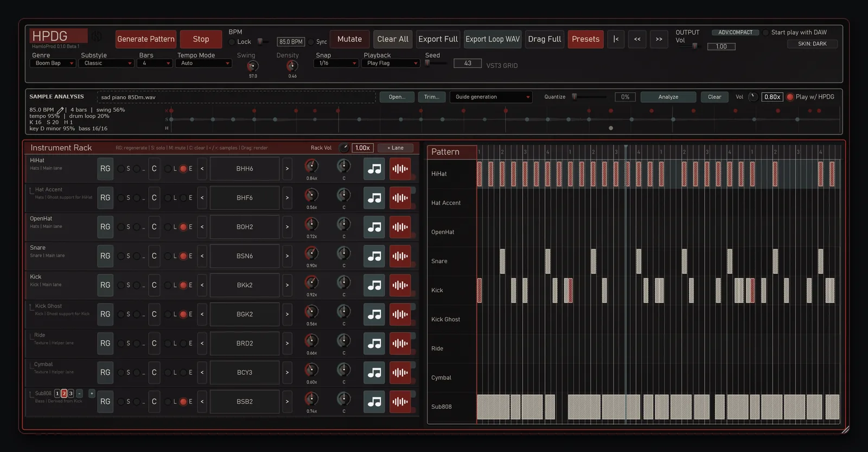Click the red waveform icon in the OpenHat row
Screen dimensions: 868x452
pyautogui.click(x=400, y=227)
